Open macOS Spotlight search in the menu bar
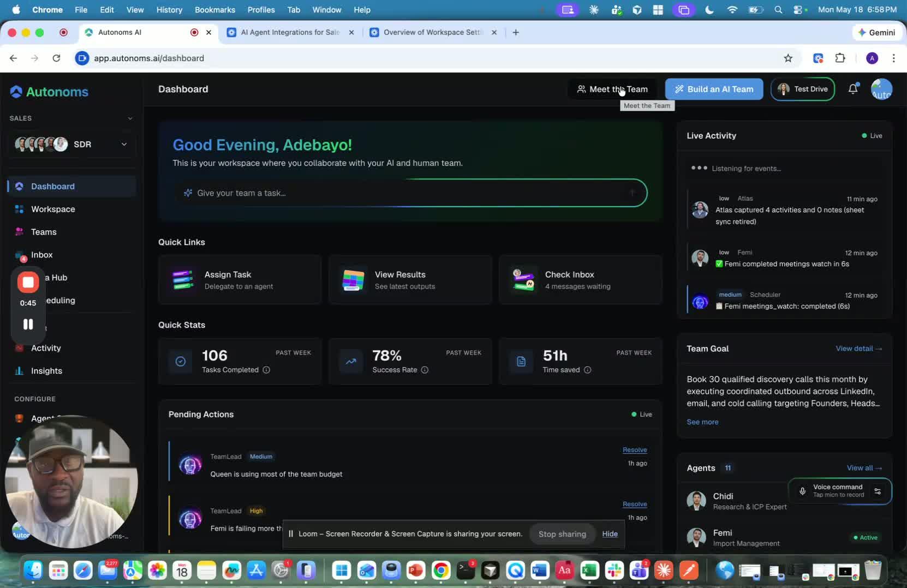 pos(778,10)
